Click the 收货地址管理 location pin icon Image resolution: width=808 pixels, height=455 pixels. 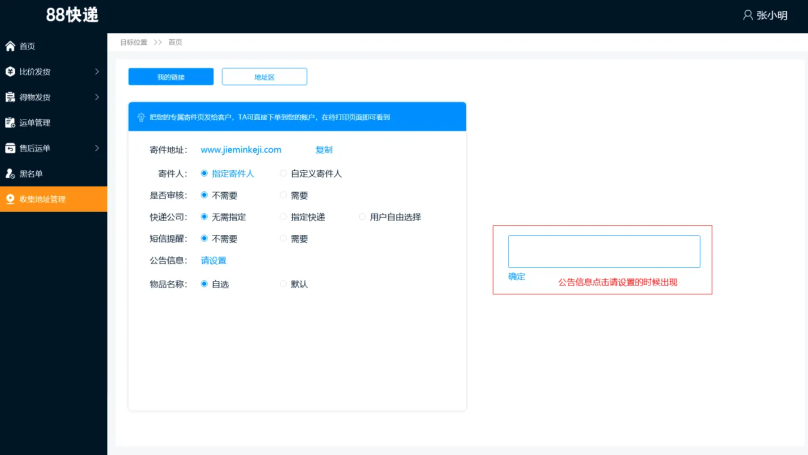click(10, 199)
